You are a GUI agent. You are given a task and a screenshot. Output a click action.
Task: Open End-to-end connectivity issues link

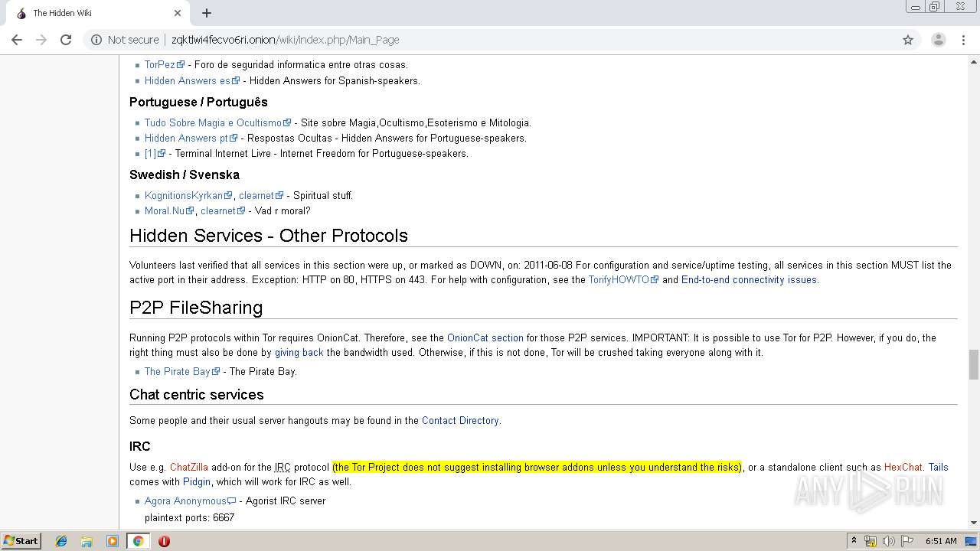pyautogui.click(x=749, y=279)
